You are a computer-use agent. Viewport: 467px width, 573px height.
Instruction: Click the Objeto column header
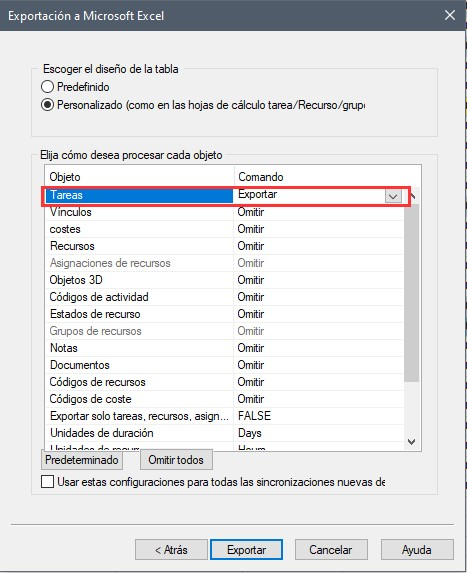click(139, 177)
